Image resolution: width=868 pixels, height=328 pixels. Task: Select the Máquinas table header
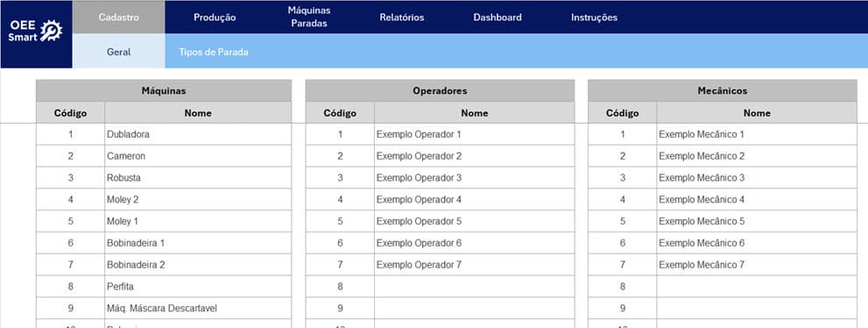point(164,90)
